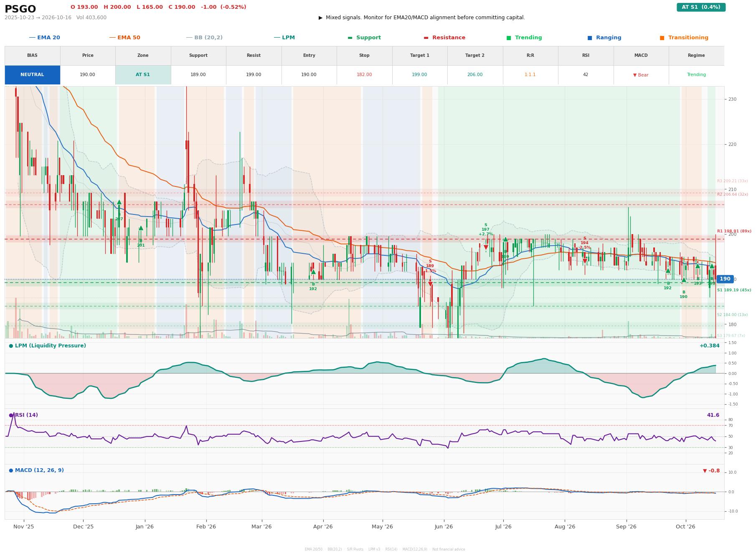Viewport: 756px width, 556px height.
Task: Click the Mixed signals advisory message
Action: pyautogui.click(x=422, y=18)
